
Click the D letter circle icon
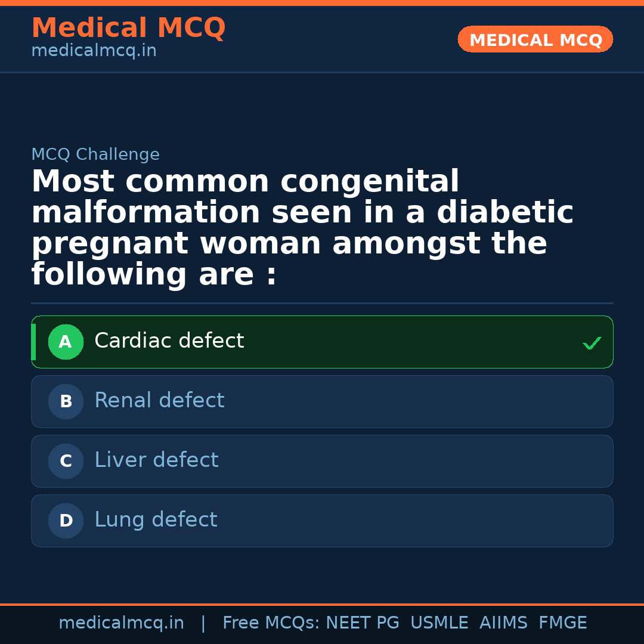pos(66,521)
